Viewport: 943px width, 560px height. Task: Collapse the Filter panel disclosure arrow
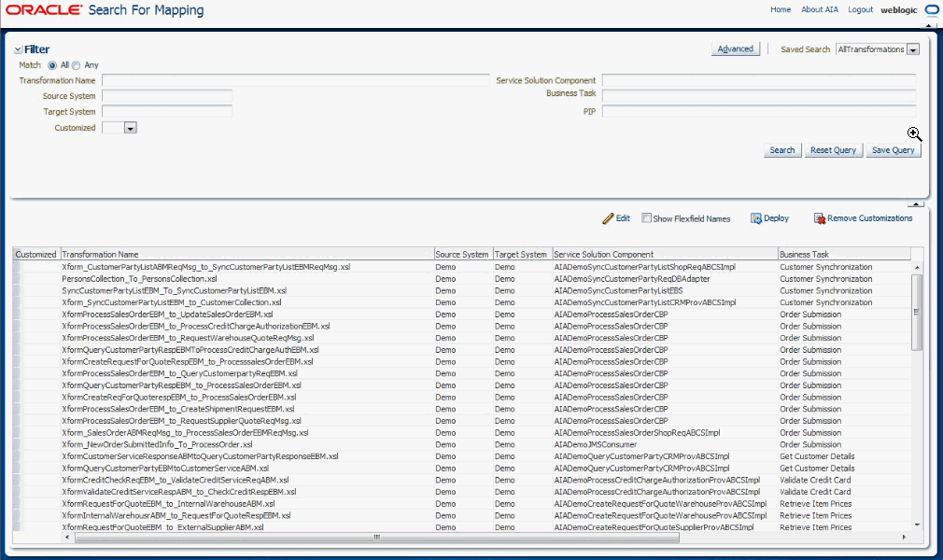pyautogui.click(x=18, y=49)
